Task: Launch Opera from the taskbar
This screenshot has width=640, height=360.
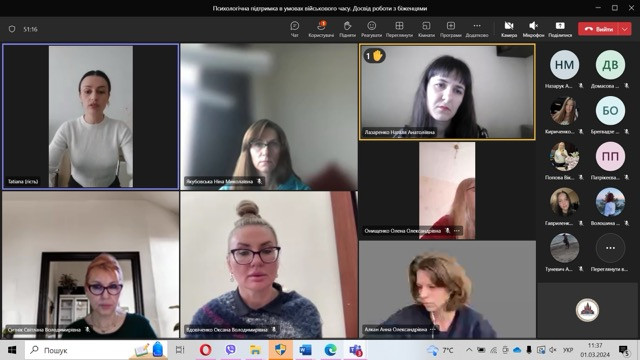Action: [x=206, y=350]
